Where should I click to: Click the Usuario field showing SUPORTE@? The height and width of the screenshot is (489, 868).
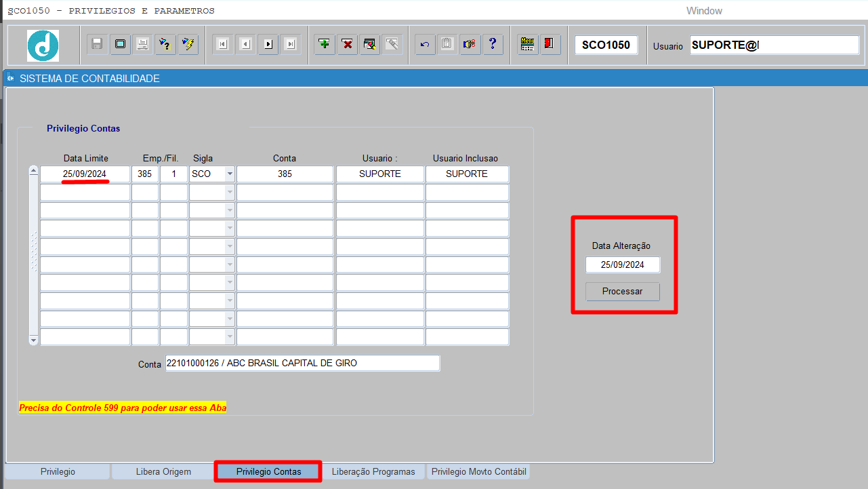pos(774,45)
